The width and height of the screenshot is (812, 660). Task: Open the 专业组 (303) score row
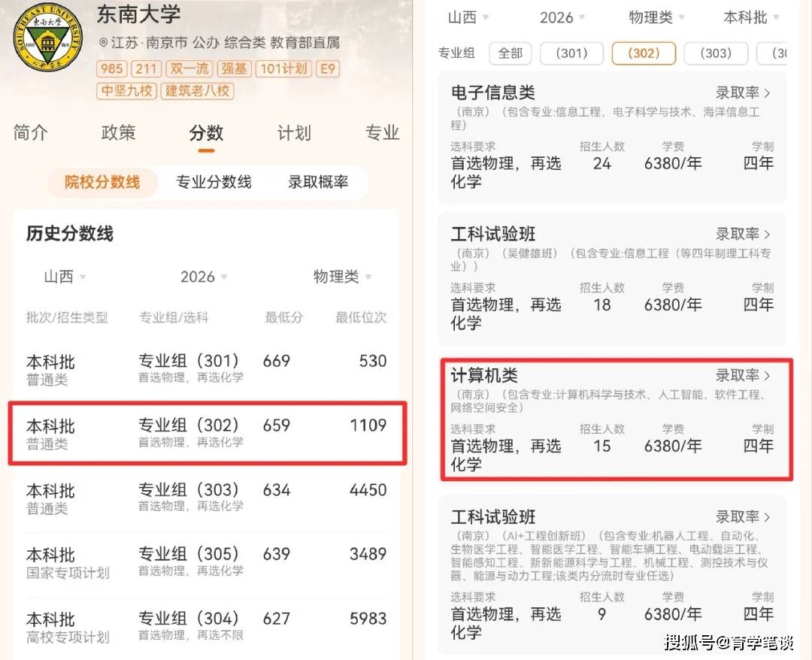point(206,498)
